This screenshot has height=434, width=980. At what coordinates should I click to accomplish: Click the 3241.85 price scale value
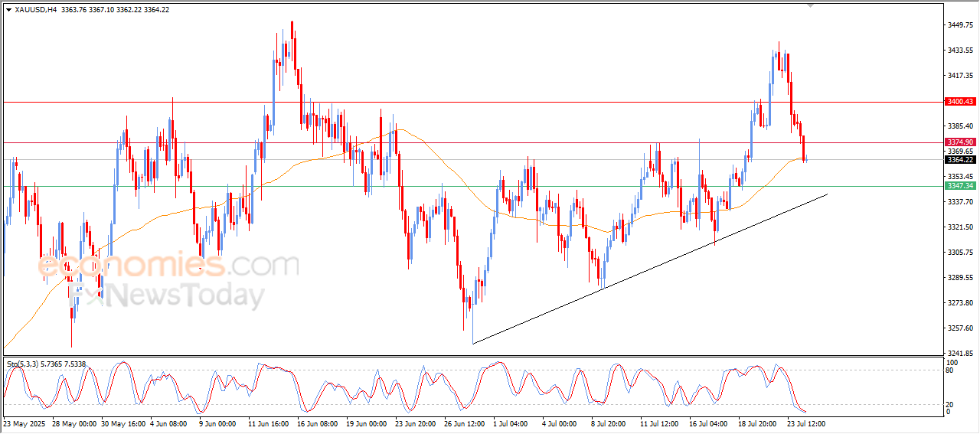click(960, 353)
